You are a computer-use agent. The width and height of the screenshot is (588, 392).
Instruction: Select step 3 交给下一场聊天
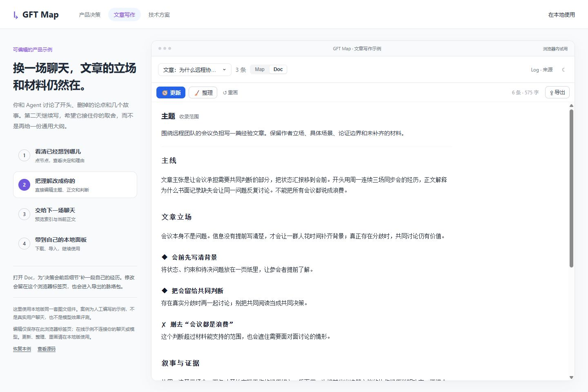pos(75,214)
